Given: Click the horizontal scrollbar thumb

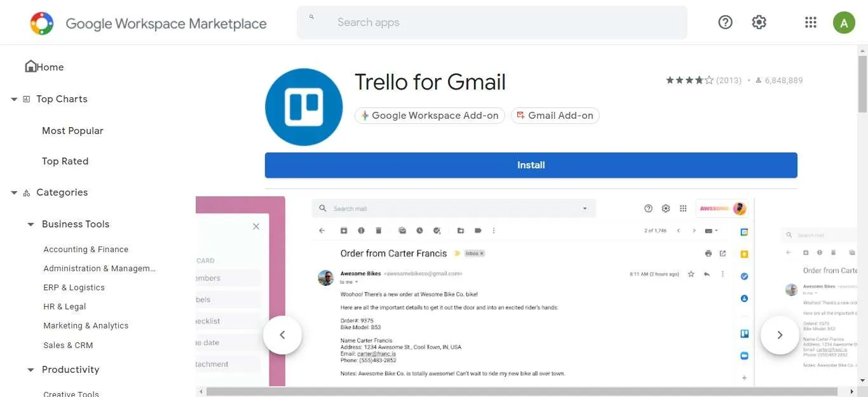Looking at the screenshot, I should [522, 391].
